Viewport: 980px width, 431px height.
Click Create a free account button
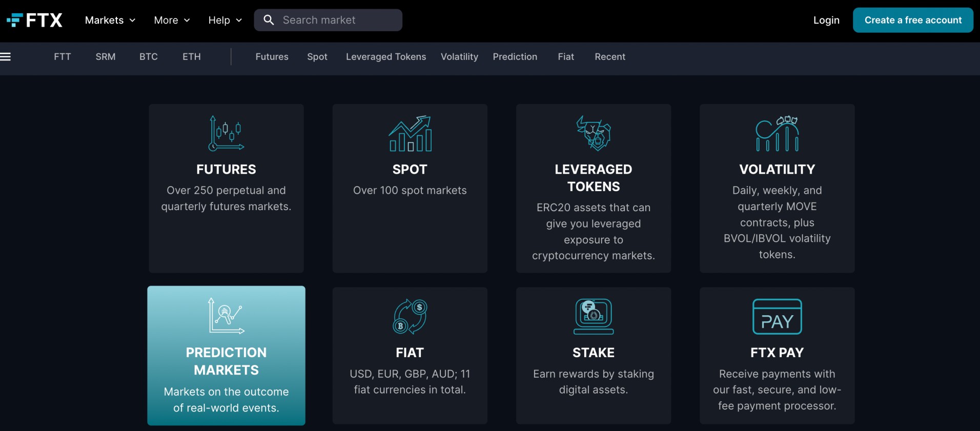[x=913, y=20]
